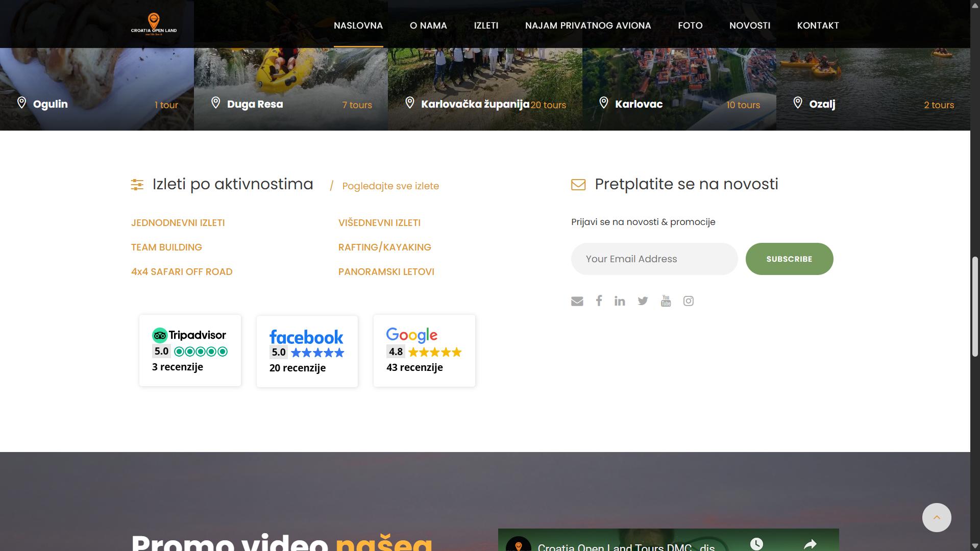Click the share arrow on promo video
980x551 pixels.
[x=810, y=544]
